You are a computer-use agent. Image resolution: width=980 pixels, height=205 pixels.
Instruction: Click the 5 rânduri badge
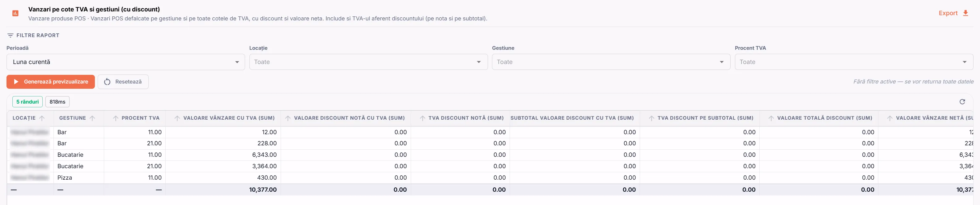(28, 102)
